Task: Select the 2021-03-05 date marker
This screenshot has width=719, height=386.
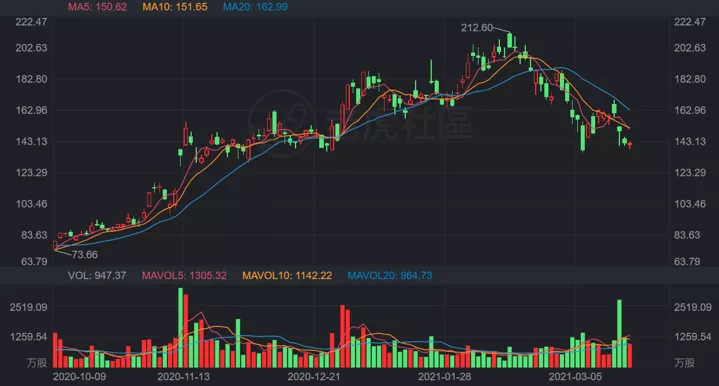Action: (575, 377)
